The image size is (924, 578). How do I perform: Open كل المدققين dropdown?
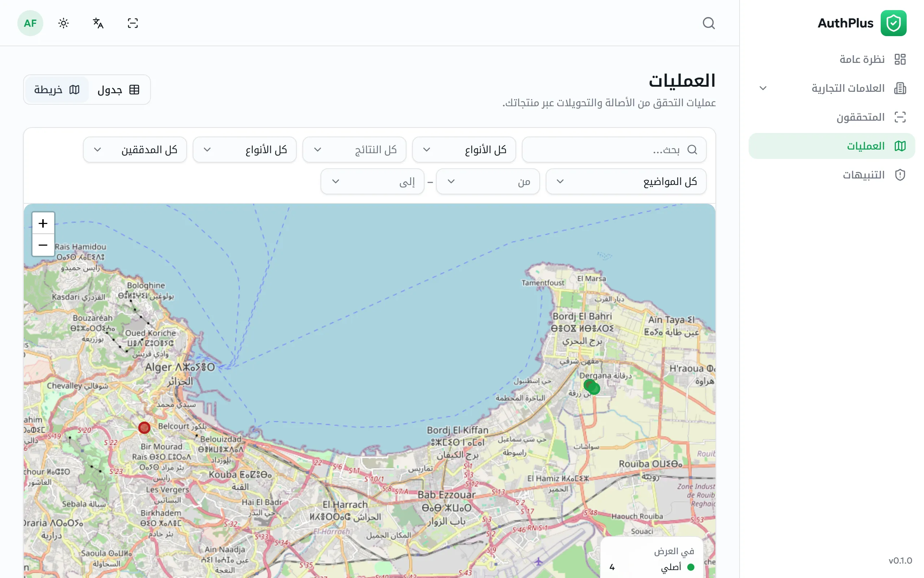coord(135,150)
